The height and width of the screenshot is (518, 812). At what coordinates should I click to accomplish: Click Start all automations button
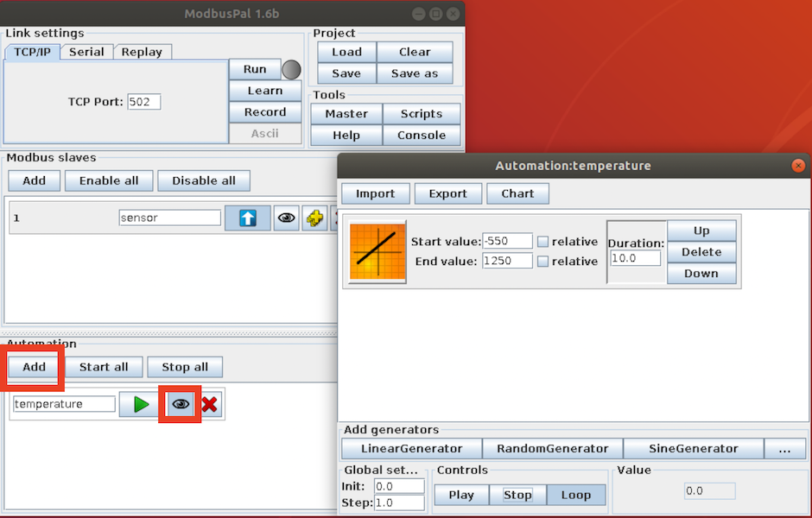click(x=104, y=367)
